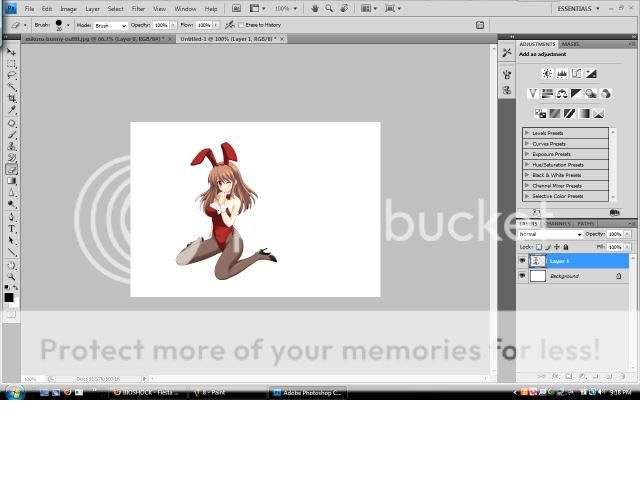The width and height of the screenshot is (640, 485).
Task: Expand Levels Presets
Action: 527,133
